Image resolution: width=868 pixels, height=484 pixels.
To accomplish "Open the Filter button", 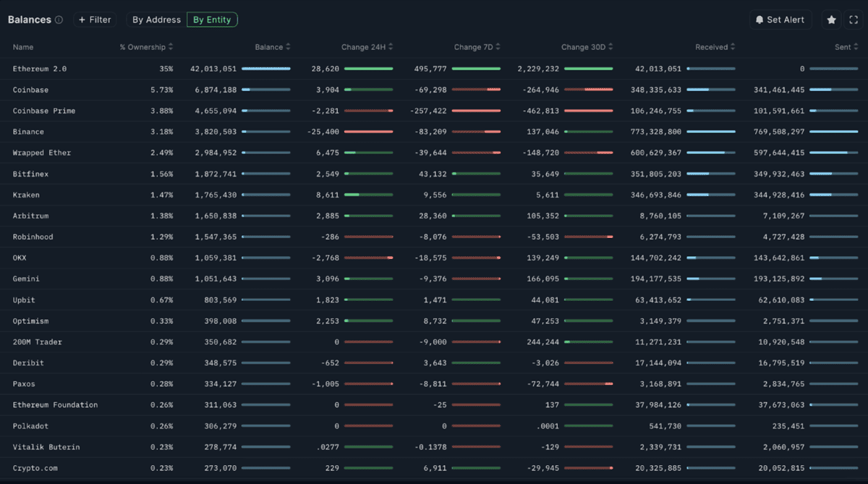I will [95, 20].
